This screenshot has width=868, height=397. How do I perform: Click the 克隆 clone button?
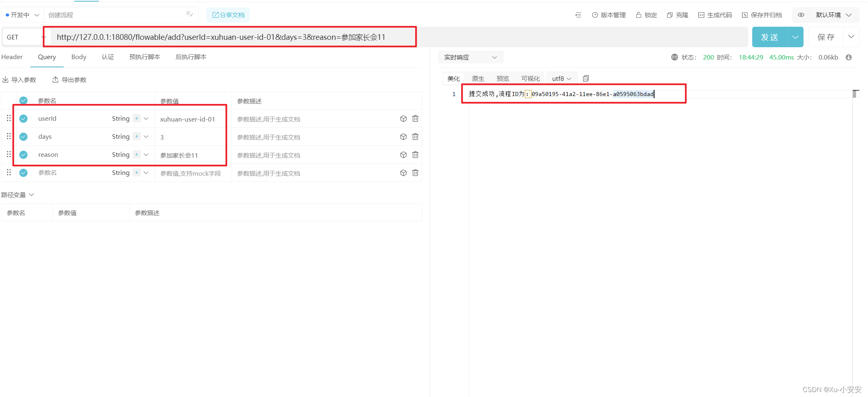coord(677,15)
